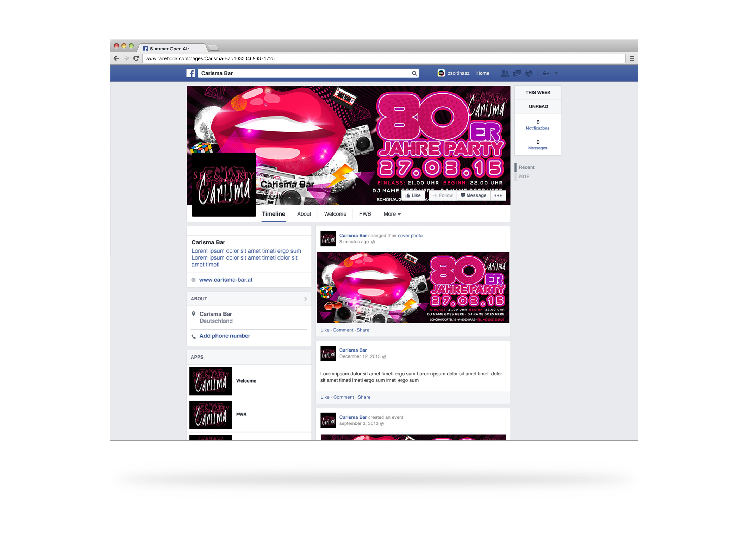Click the Summer Open Air browser tab
756x534 pixels.
[x=173, y=48]
